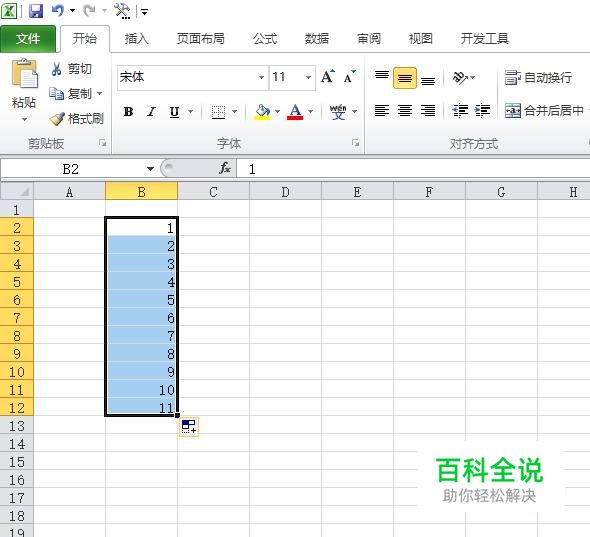The height and width of the screenshot is (537, 590).
Task: Open the font size 11 dropdown
Action: click(308, 78)
